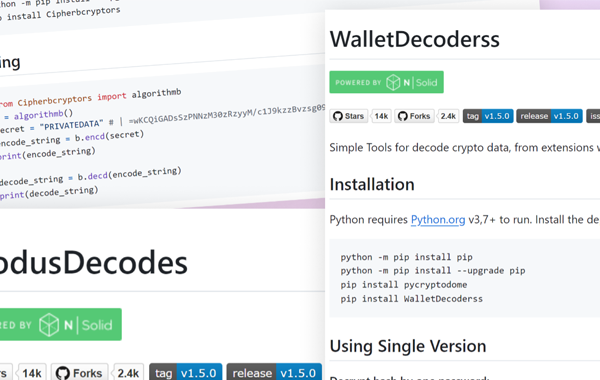Click the Using Single Version heading
Screen dimensions: 600x380
click(408, 346)
